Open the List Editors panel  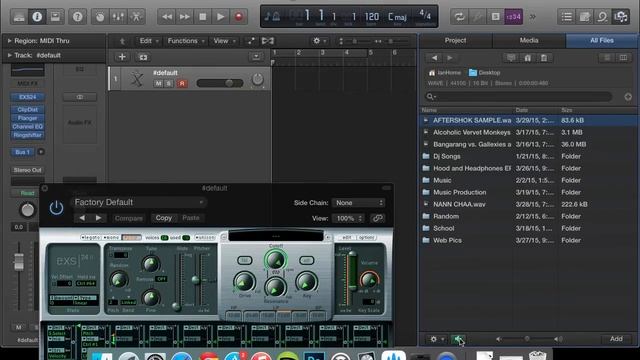point(567,17)
